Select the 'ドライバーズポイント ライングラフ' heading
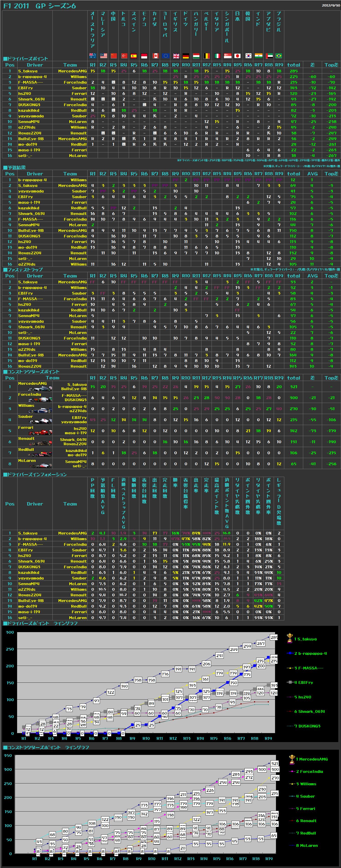Image resolution: width=341 pixels, height=868 pixels. (x=41, y=623)
